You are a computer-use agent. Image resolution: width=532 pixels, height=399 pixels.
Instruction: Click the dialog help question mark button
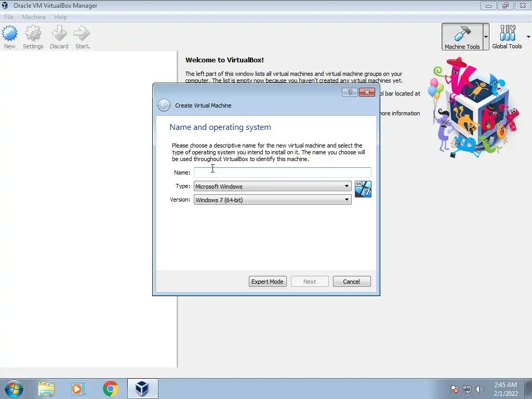[350, 92]
